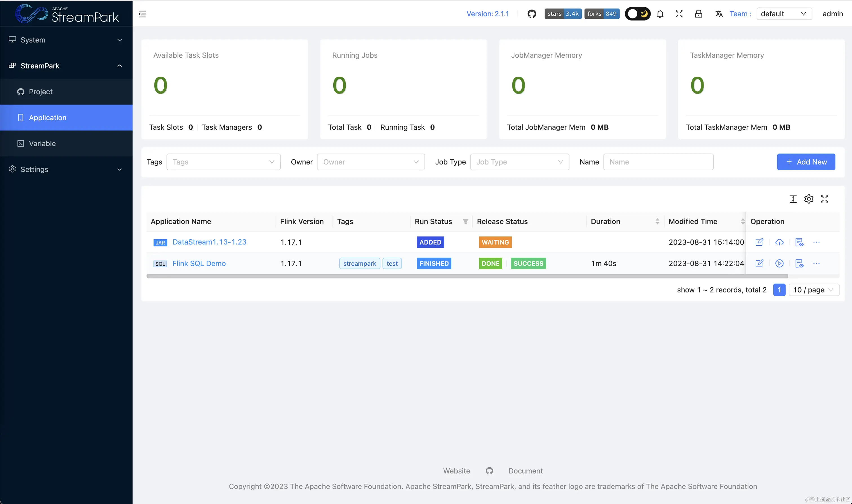Click the test tag
The height and width of the screenshot is (504, 852).
tap(392, 263)
